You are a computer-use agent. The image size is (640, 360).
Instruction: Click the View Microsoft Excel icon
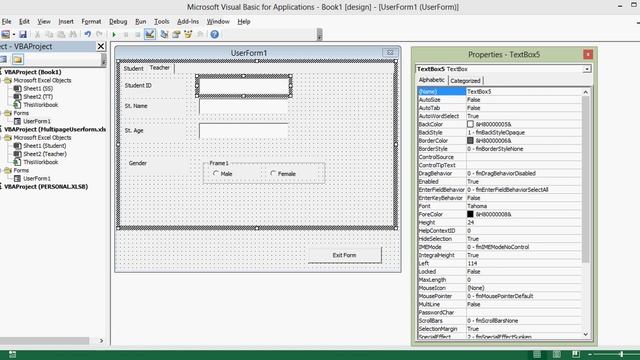click(5, 34)
